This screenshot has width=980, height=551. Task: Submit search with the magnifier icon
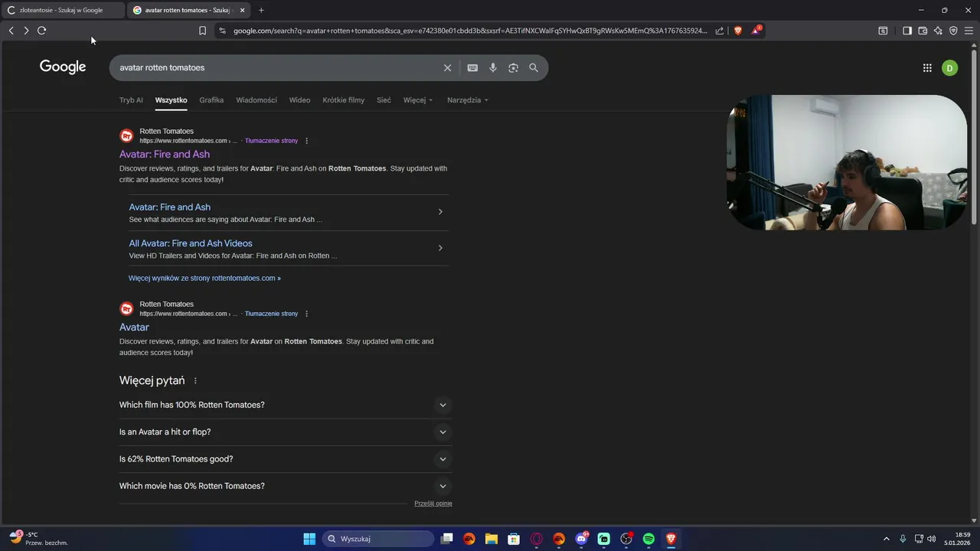pyautogui.click(x=534, y=67)
